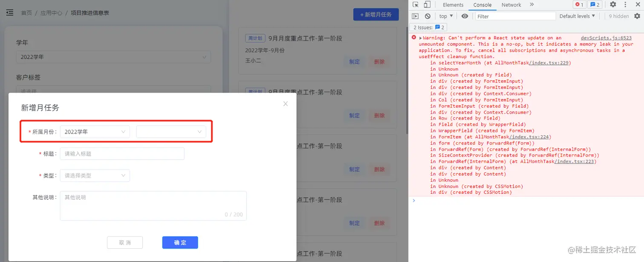The image size is (644, 262).
Task: Collapse the sidebar navigation menu
Action: (9, 12)
